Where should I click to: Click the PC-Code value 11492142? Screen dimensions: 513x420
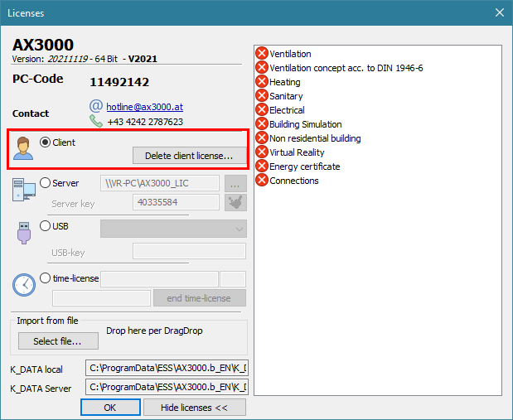119,82
